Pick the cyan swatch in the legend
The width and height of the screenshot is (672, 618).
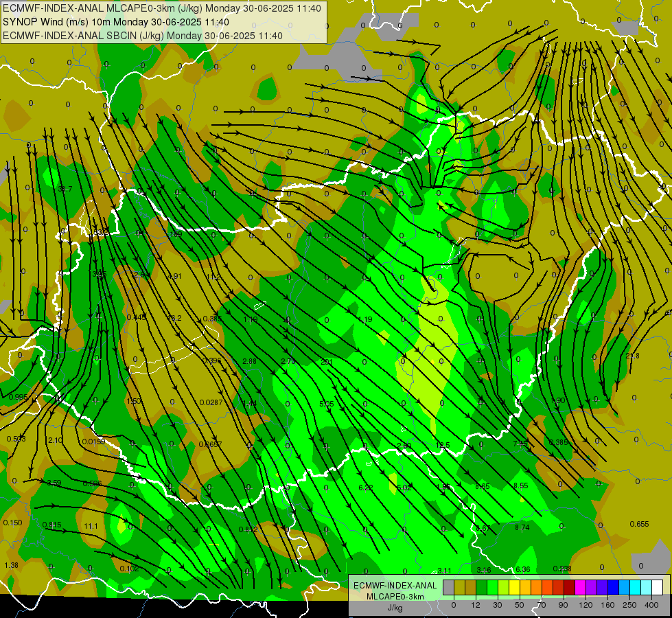point(635,587)
